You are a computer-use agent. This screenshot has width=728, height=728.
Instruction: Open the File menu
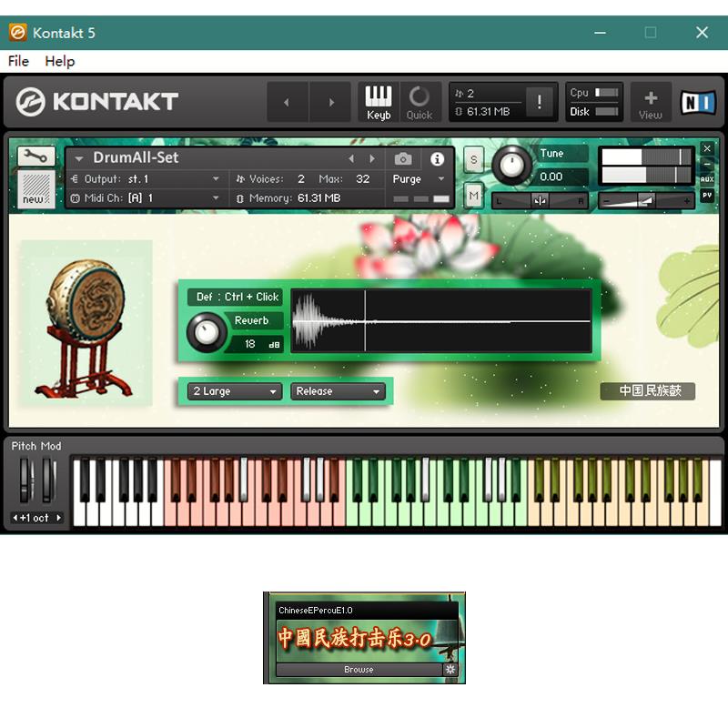click(x=16, y=61)
